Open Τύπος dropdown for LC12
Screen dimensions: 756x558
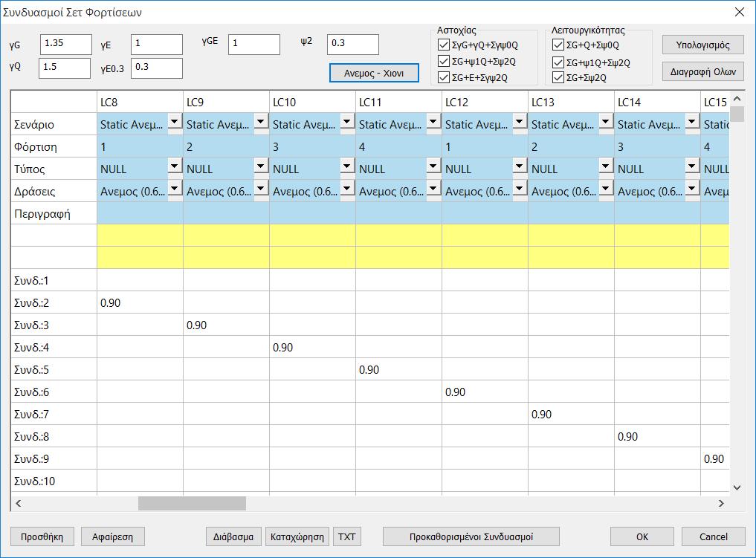click(x=520, y=166)
